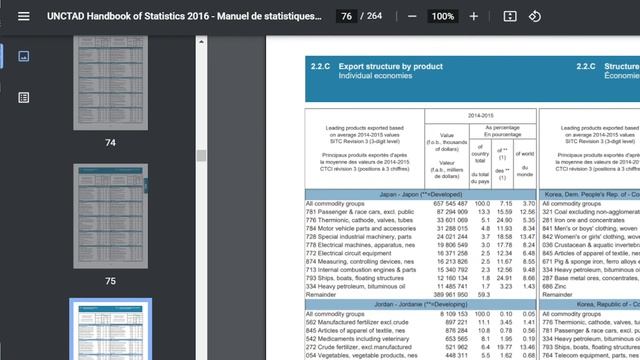Screen dimensions: 640x360
Task: Rotate the document counterclockwise
Action: point(535,16)
